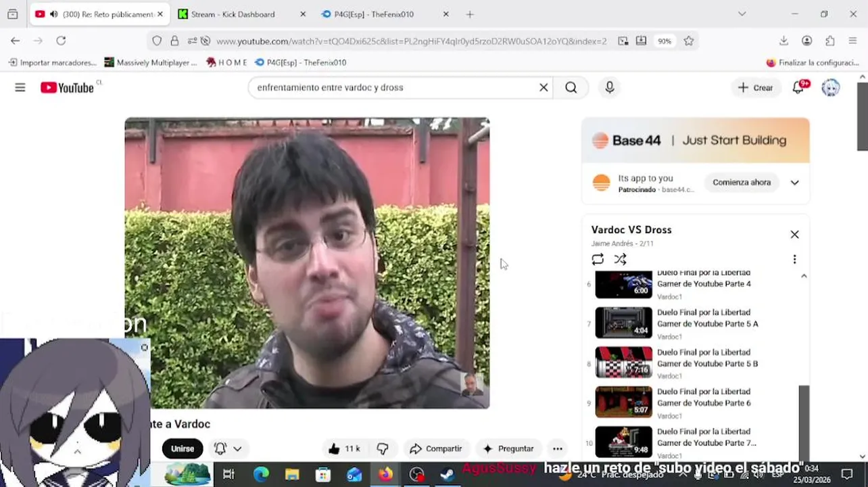Open File Explorer from taskbar
This screenshot has width=868, height=487.
pyautogui.click(x=292, y=474)
